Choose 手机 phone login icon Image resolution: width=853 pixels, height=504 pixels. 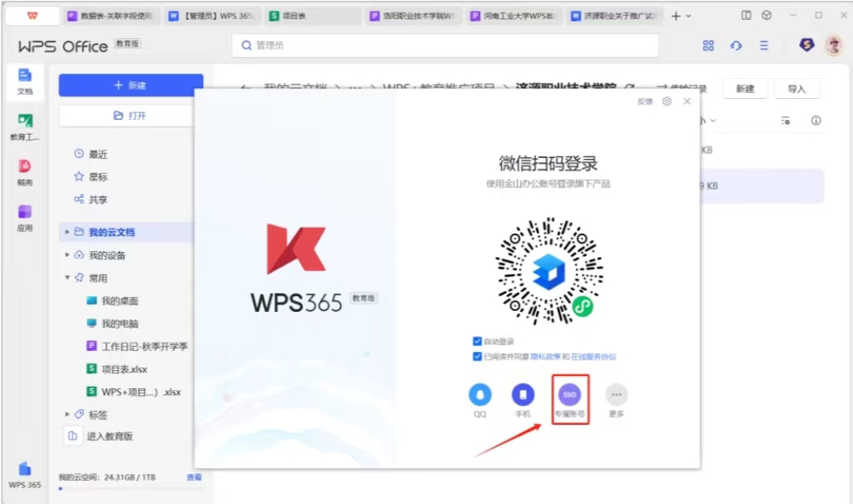coord(523,395)
